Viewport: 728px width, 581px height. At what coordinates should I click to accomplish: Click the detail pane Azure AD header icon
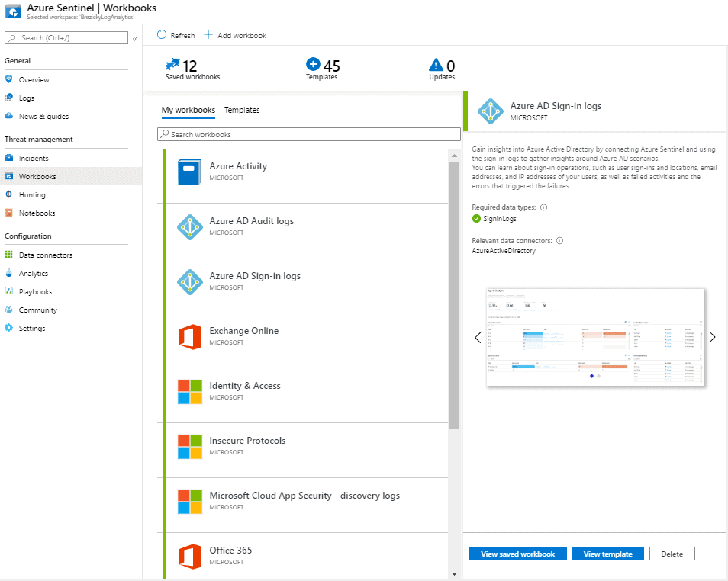pos(491,111)
